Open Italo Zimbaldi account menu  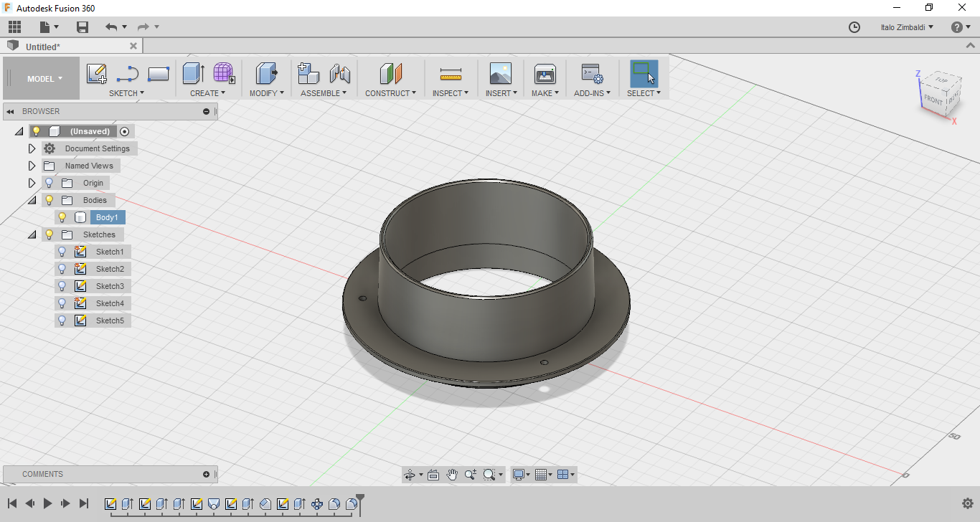907,27
